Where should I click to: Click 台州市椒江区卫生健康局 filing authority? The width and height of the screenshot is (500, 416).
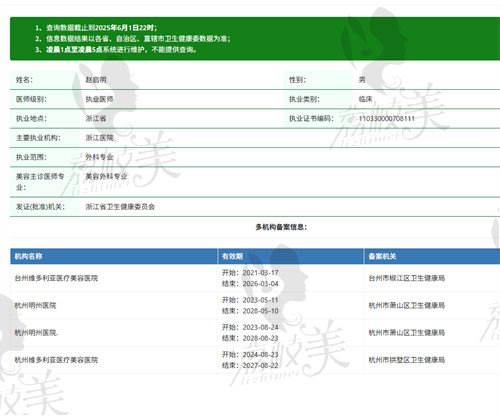pyautogui.click(x=407, y=278)
